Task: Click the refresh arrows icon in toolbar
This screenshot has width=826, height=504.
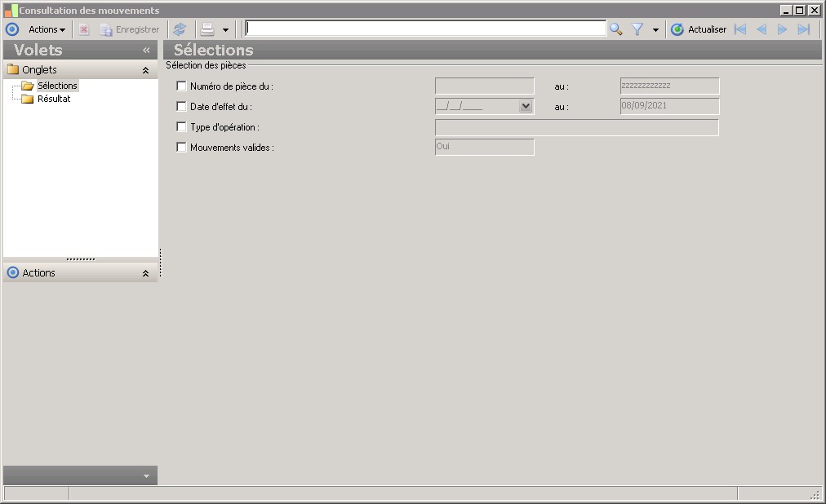Action: click(180, 29)
